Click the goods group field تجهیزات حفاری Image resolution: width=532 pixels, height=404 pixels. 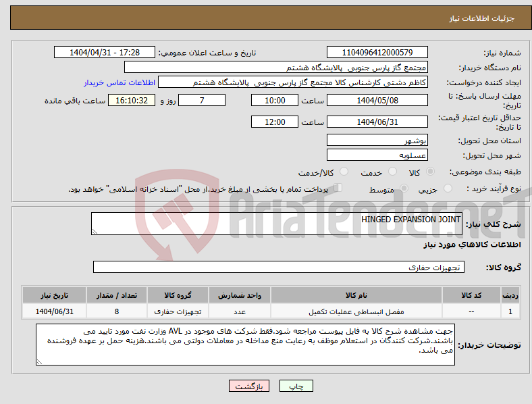click(x=279, y=267)
